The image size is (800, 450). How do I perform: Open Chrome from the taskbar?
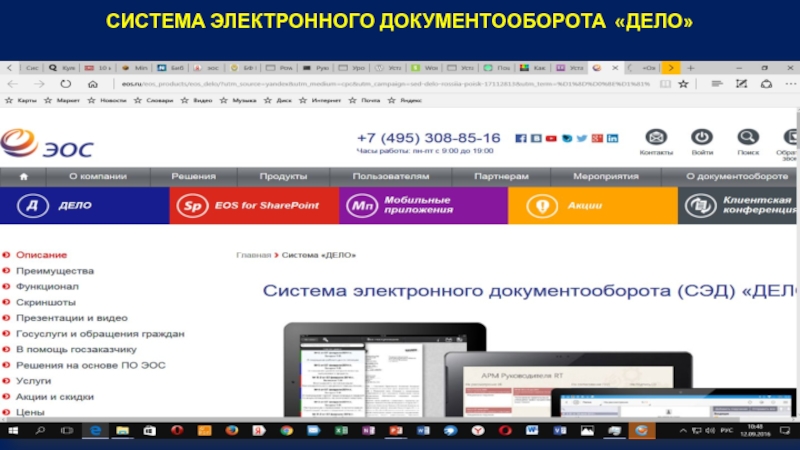286,431
